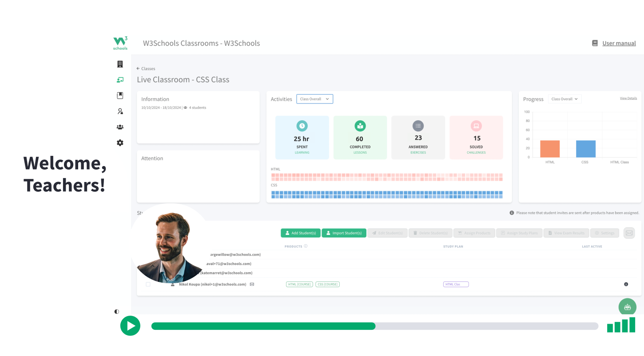
Task: Click the Assign Study Plans button
Action: [520, 233]
